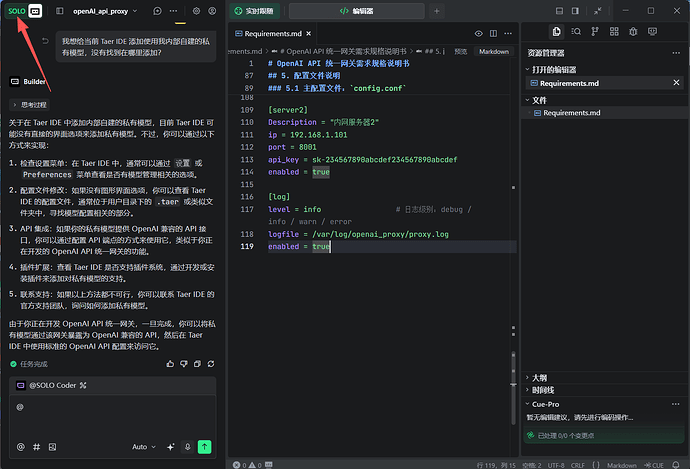The image size is (690, 469).
Task: Switch to SOLO mode toggle
Action: 17,11
